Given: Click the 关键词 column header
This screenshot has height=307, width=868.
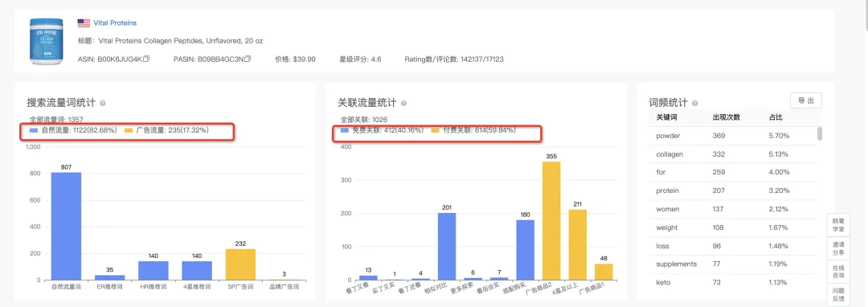Looking at the screenshot, I should (666, 118).
